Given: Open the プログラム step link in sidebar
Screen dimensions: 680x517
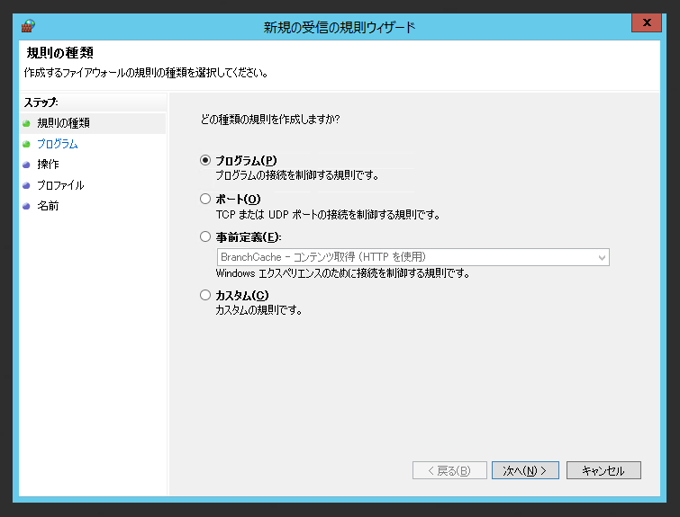Looking at the screenshot, I should tap(58, 144).
